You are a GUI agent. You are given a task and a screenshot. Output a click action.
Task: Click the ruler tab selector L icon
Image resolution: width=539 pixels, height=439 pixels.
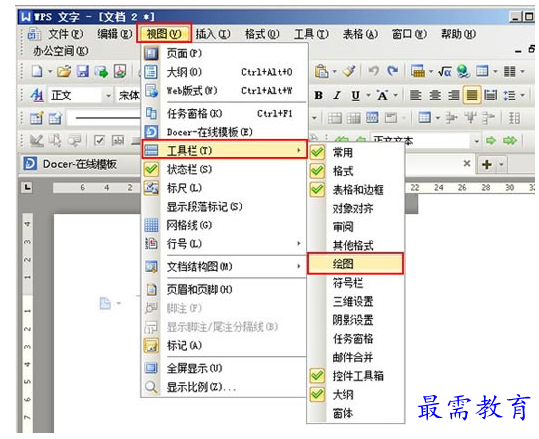click(x=28, y=187)
